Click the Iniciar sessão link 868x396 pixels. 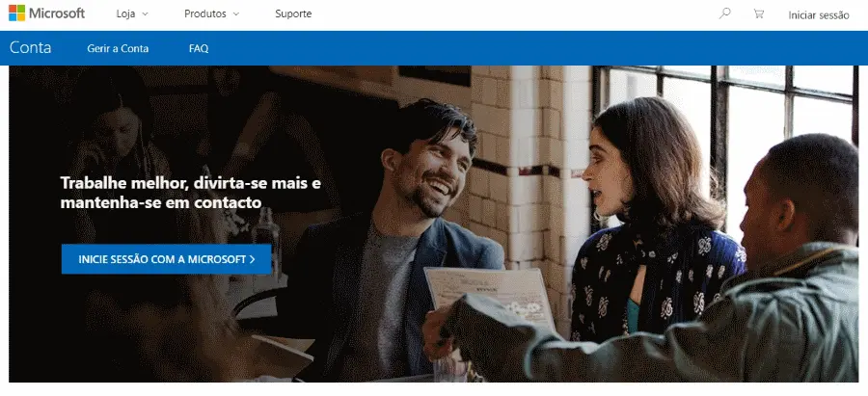[819, 14]
